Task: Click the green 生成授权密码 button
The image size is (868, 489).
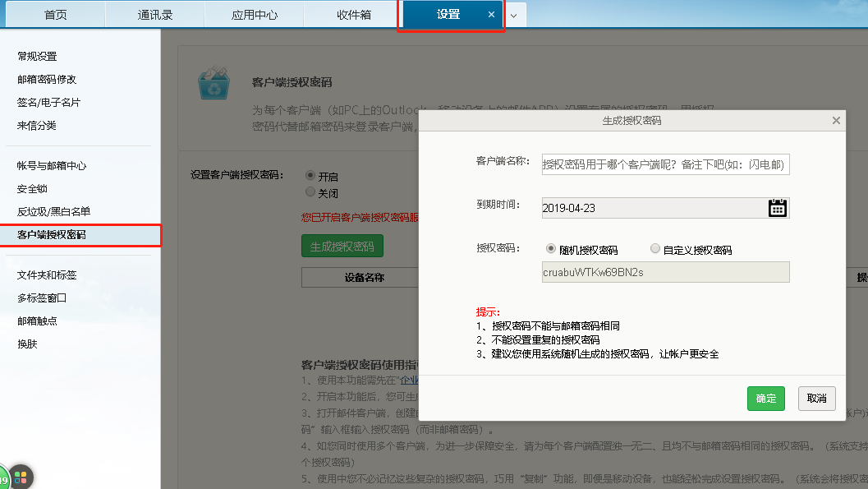Action: [342, 247]
